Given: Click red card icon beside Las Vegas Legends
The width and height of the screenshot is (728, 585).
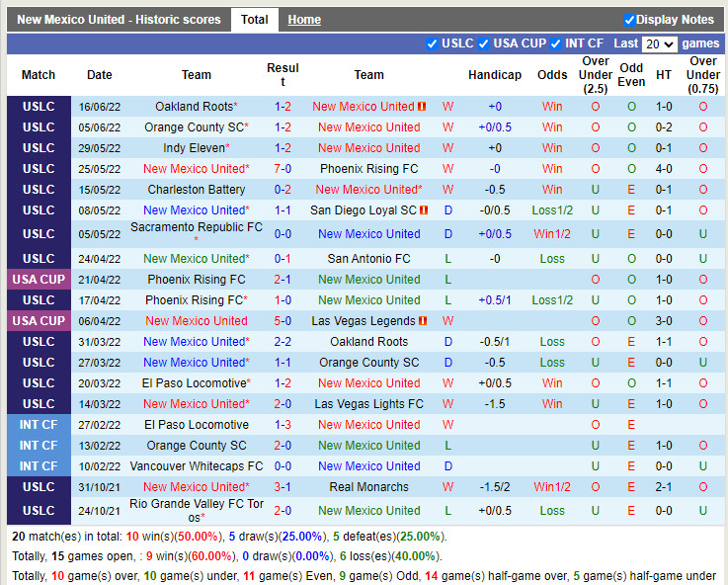Looking at the screenshot, I should pos(423,321).
